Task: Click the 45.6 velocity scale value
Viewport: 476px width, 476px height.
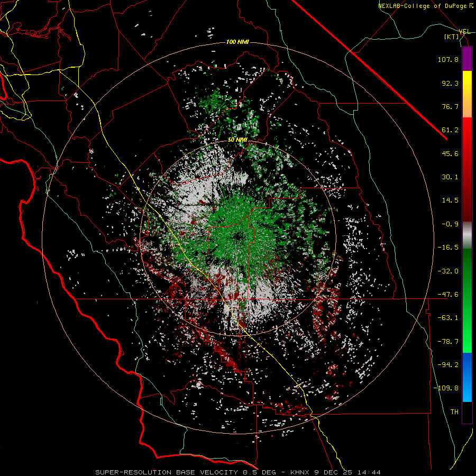Action: tap(450, 153)
